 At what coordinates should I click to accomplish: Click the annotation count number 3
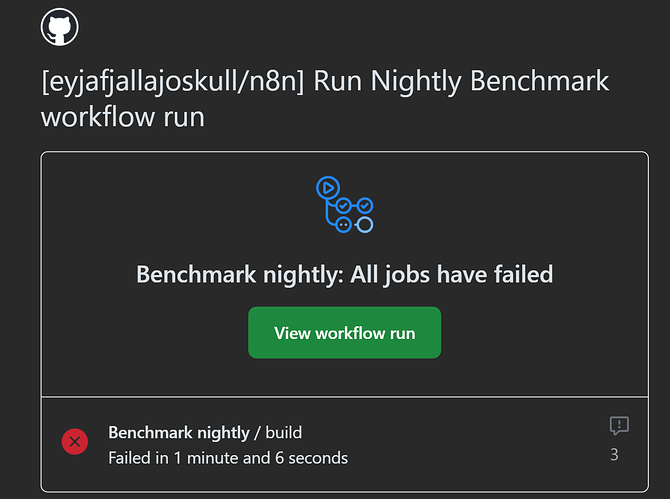pos(614,455)
